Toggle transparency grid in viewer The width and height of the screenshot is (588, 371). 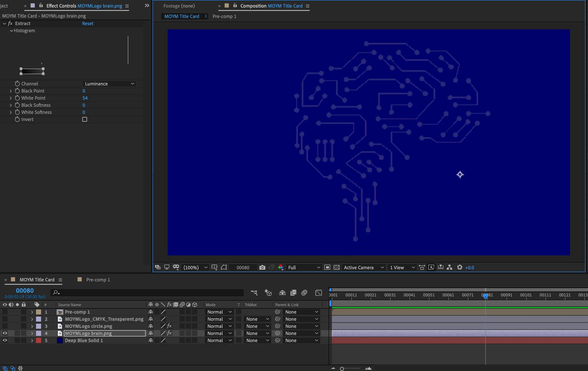coord(337,268)
